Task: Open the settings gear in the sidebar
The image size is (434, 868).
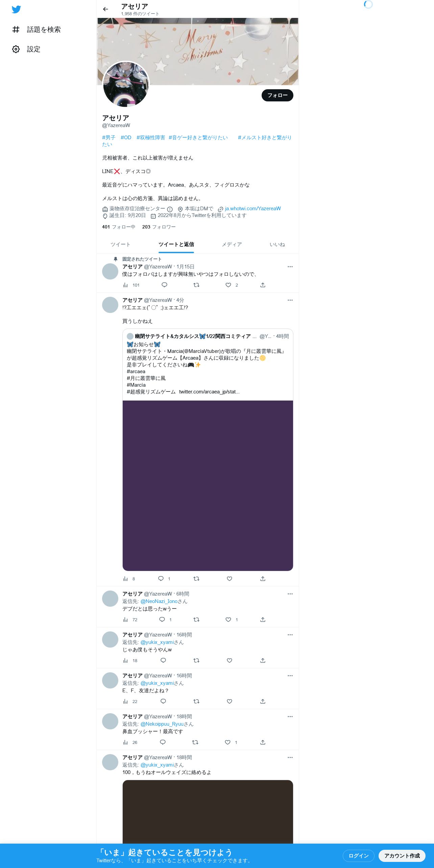Action: 16,49
